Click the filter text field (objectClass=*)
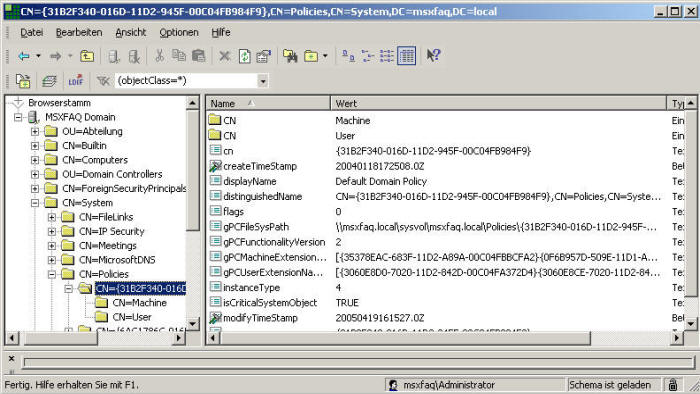 [186, 81]
